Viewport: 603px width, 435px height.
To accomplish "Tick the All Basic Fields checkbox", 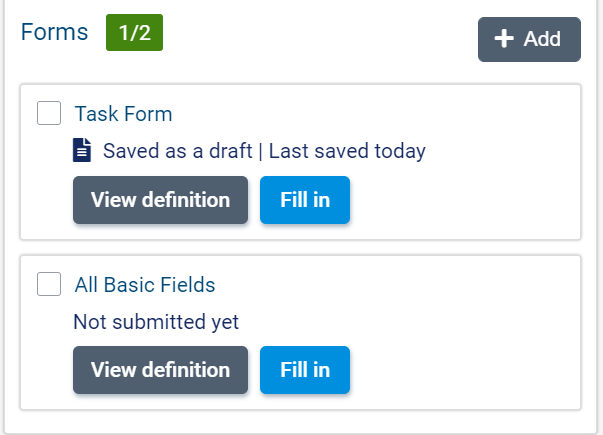I will 49,284.
